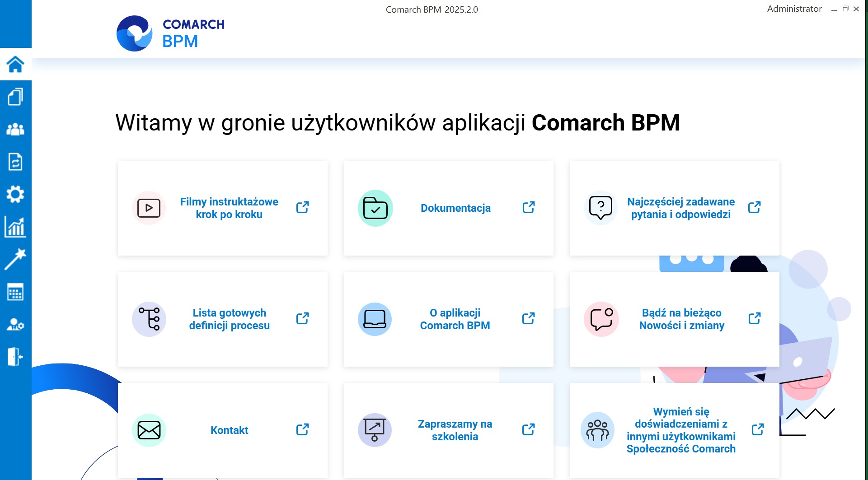Open external link arrow for FAQ card
The height and width of the screenshot is (480, 868).
pos(754,207)
